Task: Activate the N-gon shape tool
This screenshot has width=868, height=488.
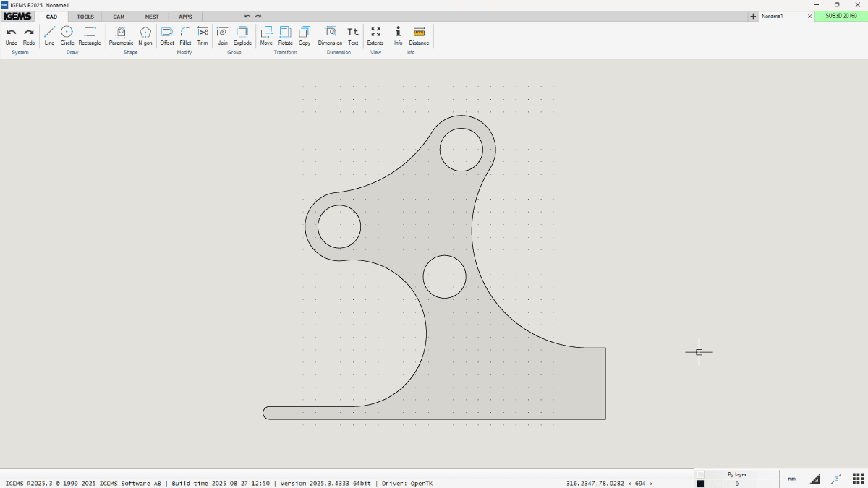Action: tap(145, 35)
